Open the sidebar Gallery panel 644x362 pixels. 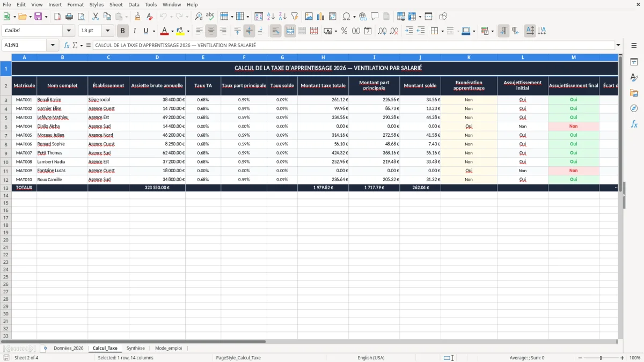pos(634,93)
